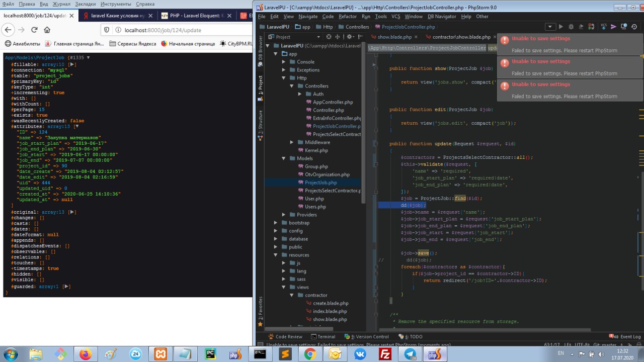Collapse the #attributes array in dump

click(77, 127)
